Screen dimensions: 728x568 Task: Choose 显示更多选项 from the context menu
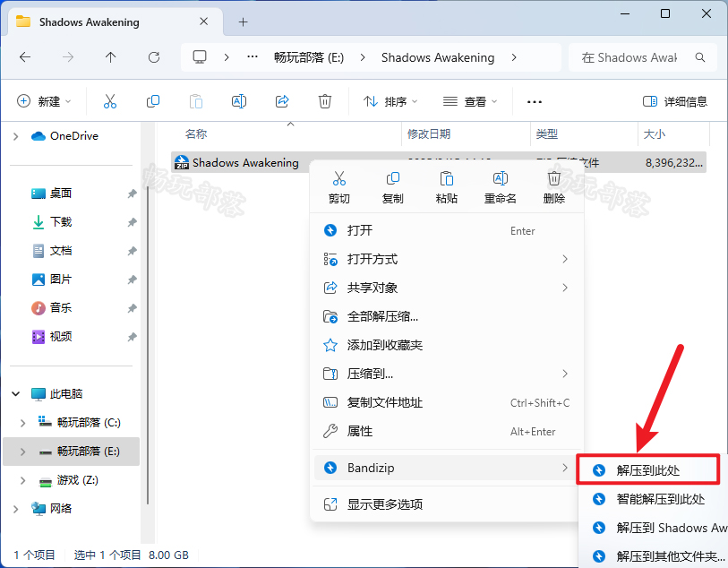tap(446, 504)
